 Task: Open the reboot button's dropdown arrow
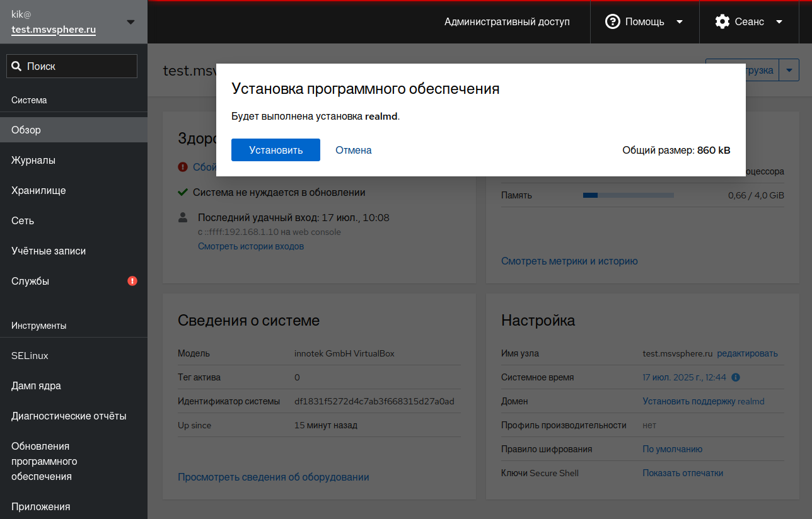pos(789,70)
